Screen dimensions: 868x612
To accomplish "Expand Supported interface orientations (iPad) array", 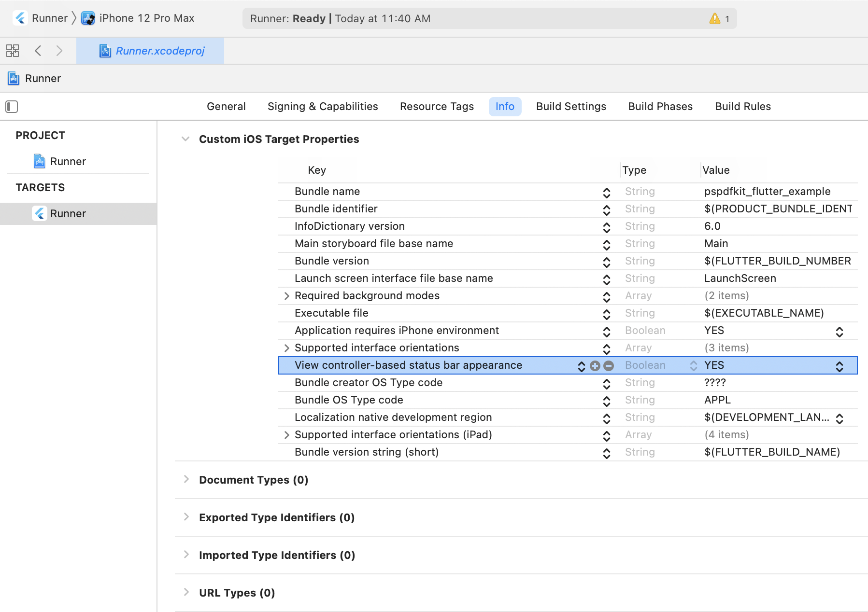I will point(286,435).
